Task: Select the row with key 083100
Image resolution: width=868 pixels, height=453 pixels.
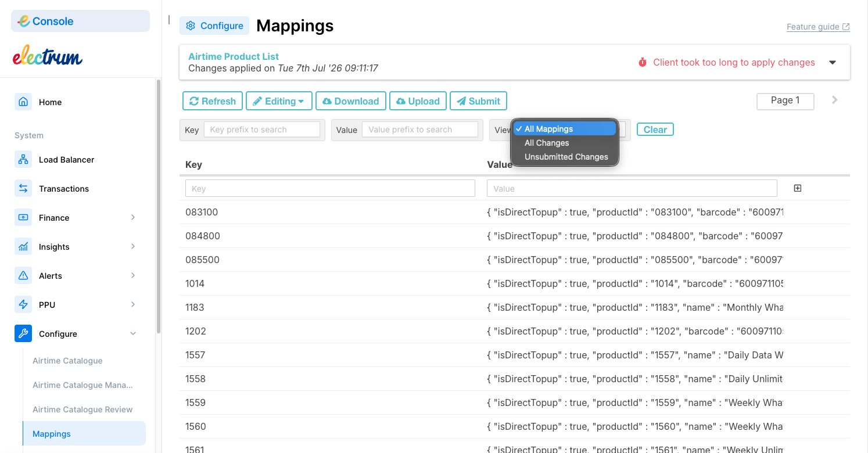Action: pyautogui.click(x=515, y=212)
